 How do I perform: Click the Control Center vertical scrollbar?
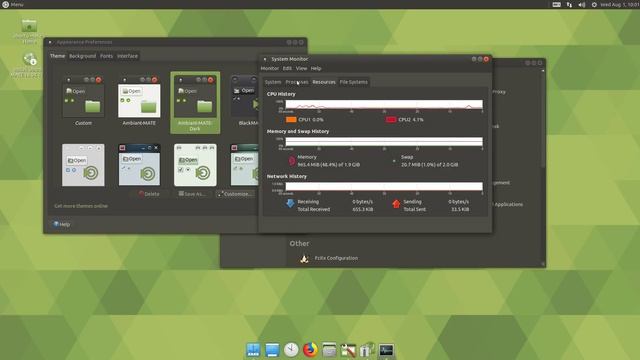pos(543,118)
